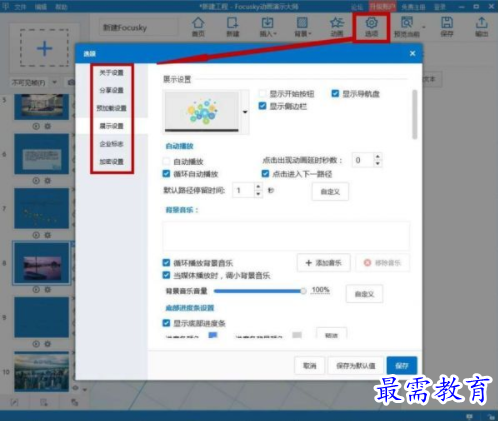Viewport: 498px width, 421px height.
Task: Select the 展示设置 tab
Action: click(x=111, y=126)
